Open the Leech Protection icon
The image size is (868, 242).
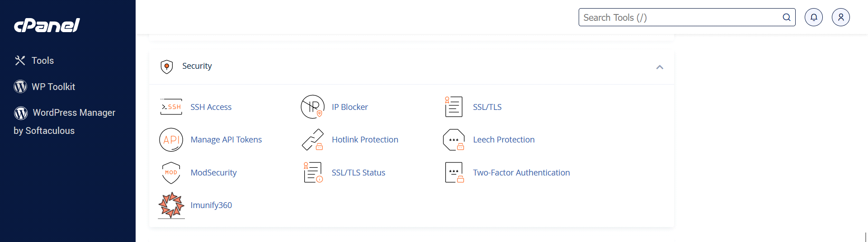tap(454, 140)
